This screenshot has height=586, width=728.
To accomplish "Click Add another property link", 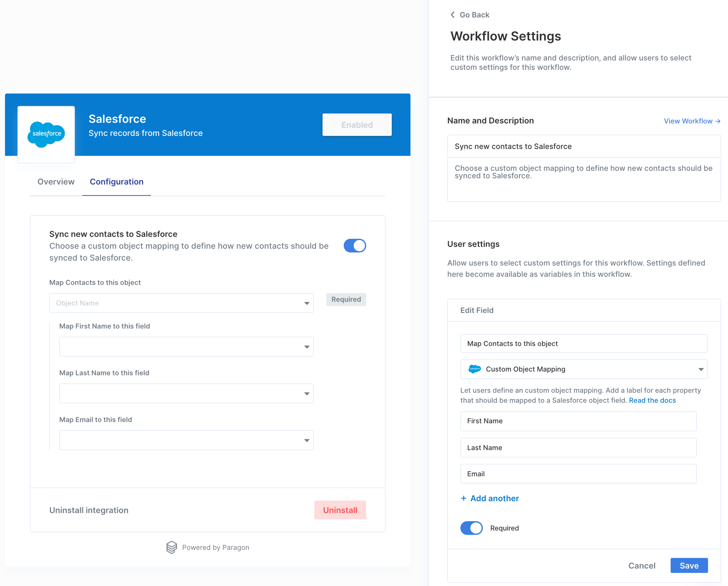I will tap(489, 498).
